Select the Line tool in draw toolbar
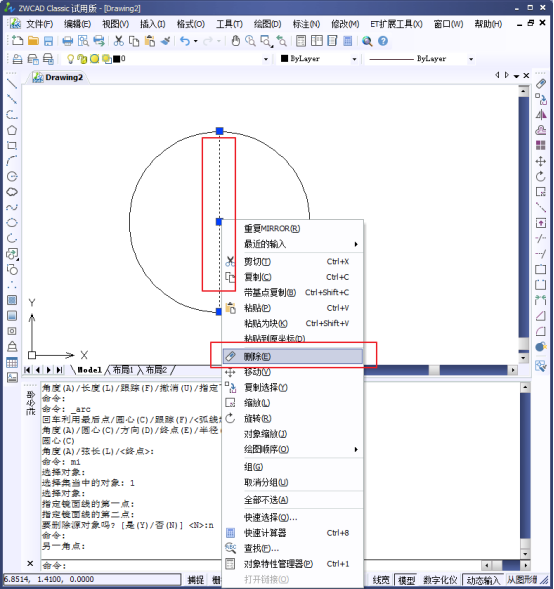Image resolution: width=554 pixels, height=589 pixels. point(12,84)
